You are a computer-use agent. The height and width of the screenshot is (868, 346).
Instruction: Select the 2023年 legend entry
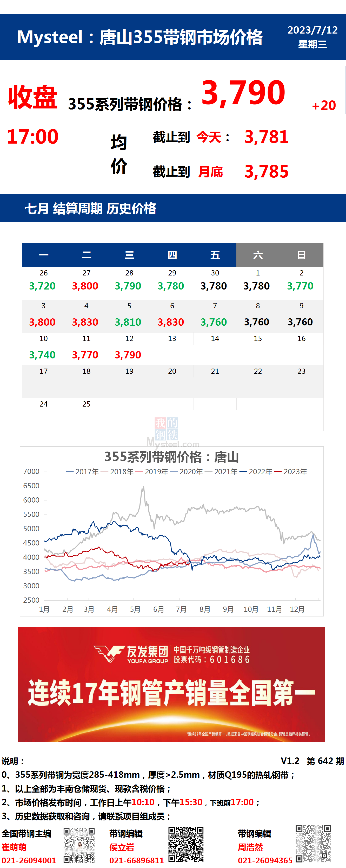point(290,472)
